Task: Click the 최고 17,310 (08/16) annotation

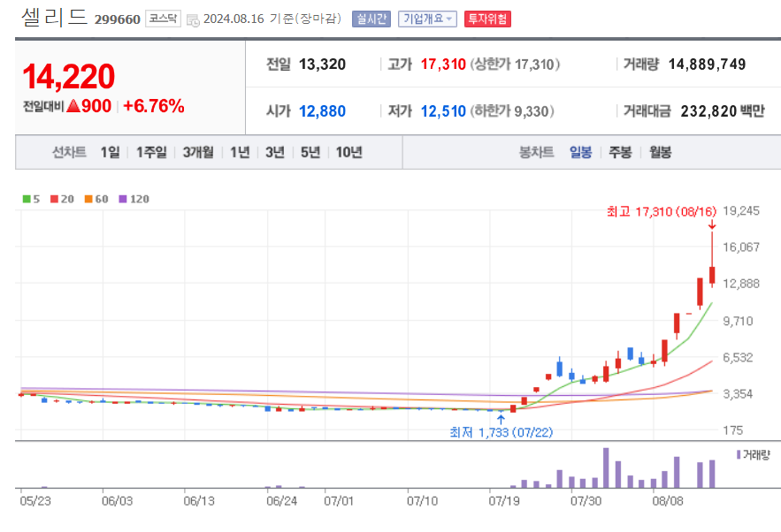Action: (x=662, y=211)
